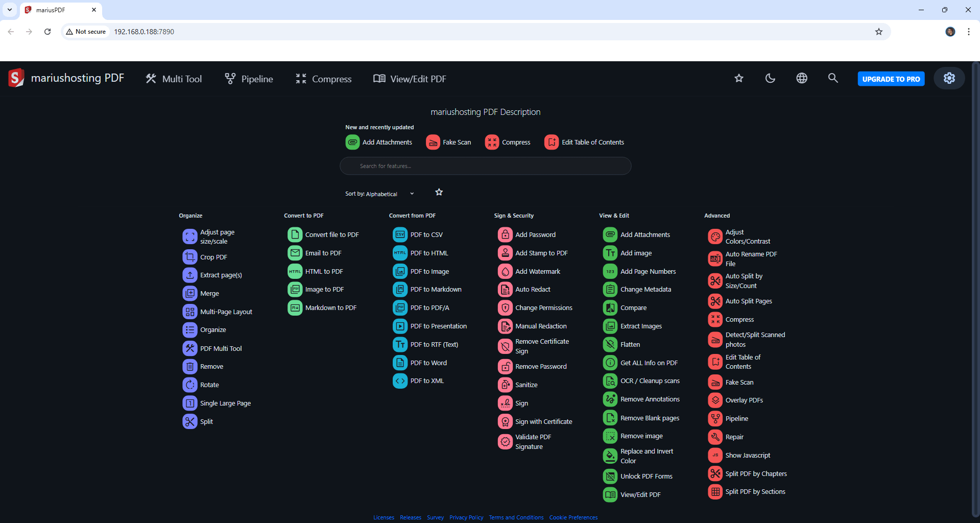980x523 pixels.
Task: Open the Releases footer link
Action: [411, 517]
